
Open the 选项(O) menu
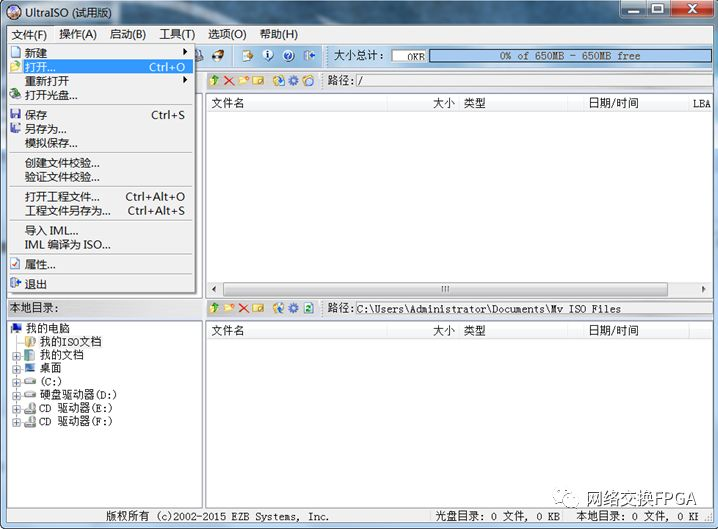[227, 34]
